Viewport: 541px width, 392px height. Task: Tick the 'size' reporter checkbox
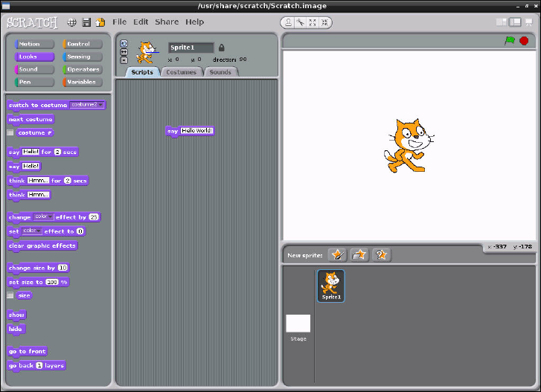10,295
